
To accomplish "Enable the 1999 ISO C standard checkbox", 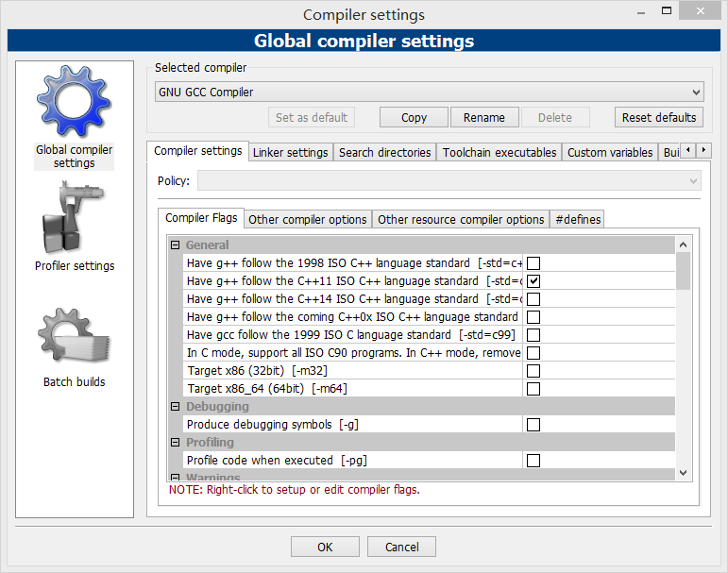I will tap(533, 335).
